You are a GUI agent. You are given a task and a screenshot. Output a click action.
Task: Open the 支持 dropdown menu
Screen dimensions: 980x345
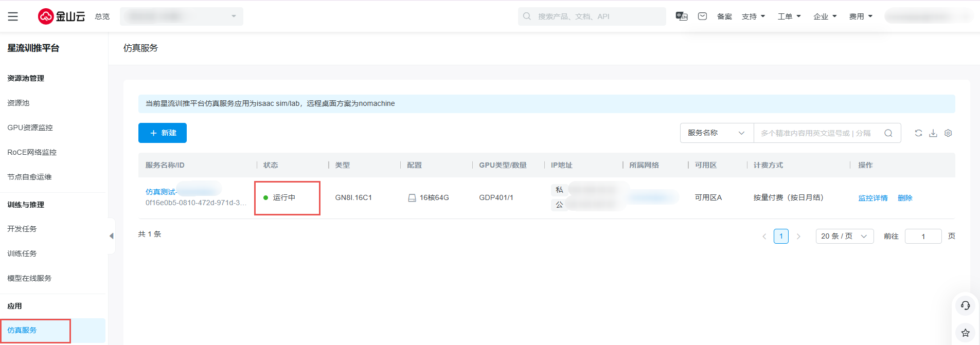coord(753,16)
